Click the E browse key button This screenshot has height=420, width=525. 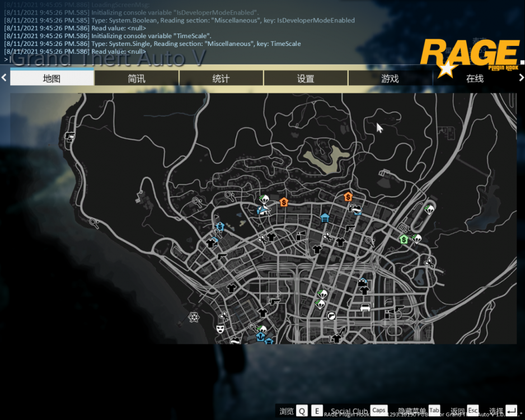(x=317, y=411)
